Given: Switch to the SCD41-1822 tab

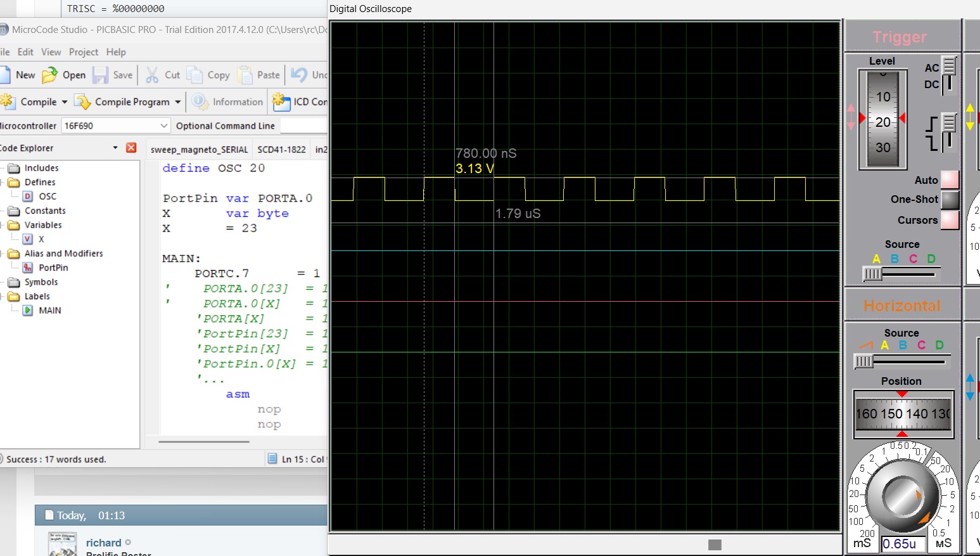Looking at the screenshot, I should (281, 150).
